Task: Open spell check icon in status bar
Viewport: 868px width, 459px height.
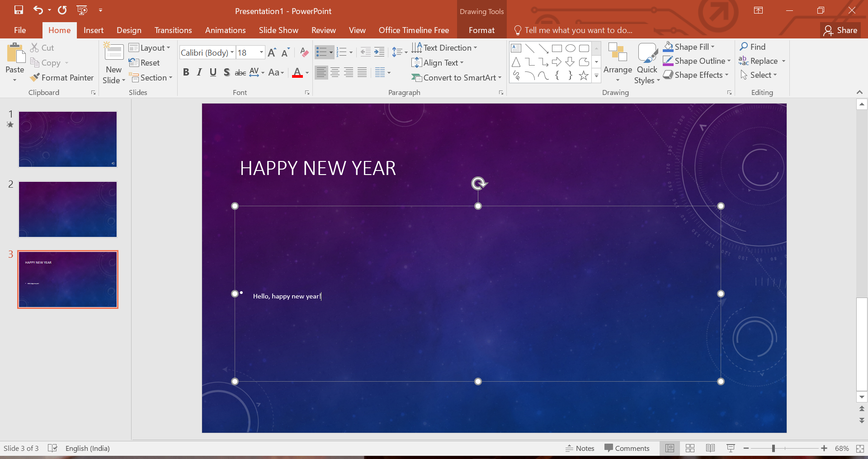Action: click(x=52, y=448)
